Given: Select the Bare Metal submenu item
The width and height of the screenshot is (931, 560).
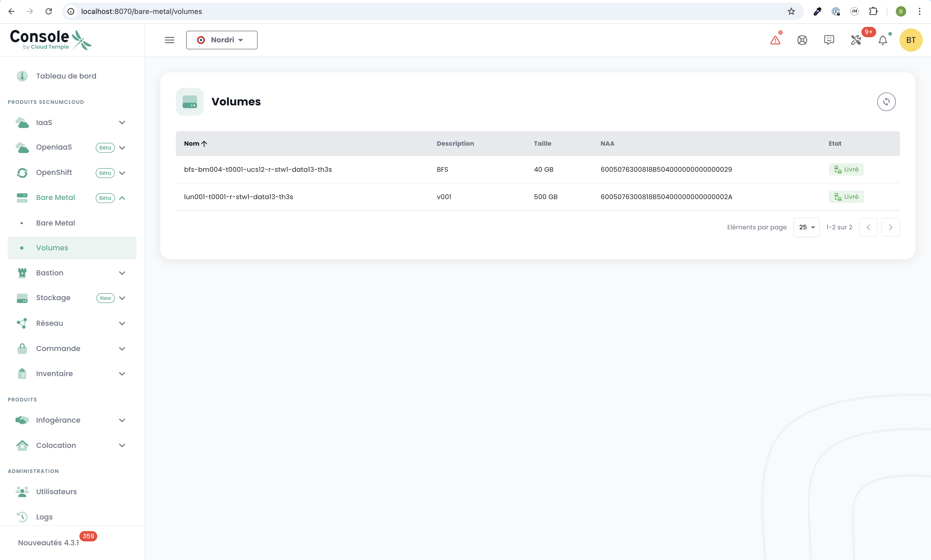Looking at the screenshot, I should pos(56,223).
